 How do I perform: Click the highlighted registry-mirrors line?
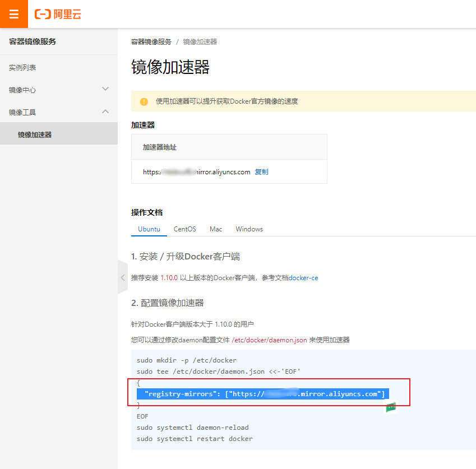click(x=263, y=394)
